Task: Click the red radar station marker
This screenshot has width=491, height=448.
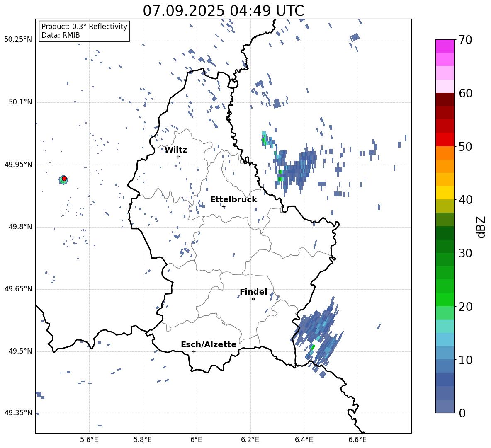Action: 64,179
